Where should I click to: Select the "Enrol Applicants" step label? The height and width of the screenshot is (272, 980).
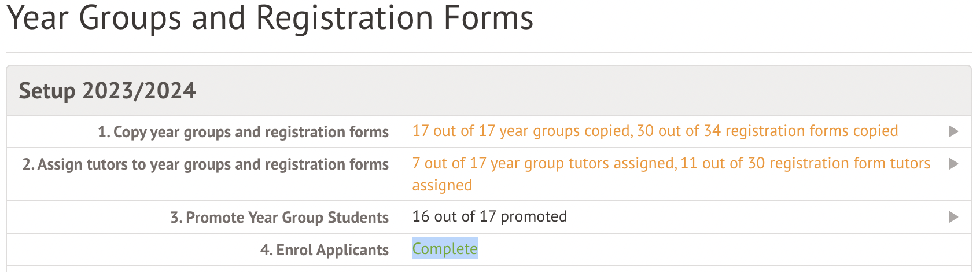click(x=332, y=250)
